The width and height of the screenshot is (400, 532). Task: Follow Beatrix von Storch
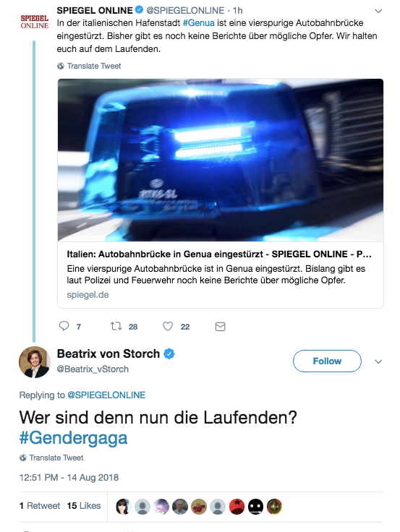pos(327,361)
